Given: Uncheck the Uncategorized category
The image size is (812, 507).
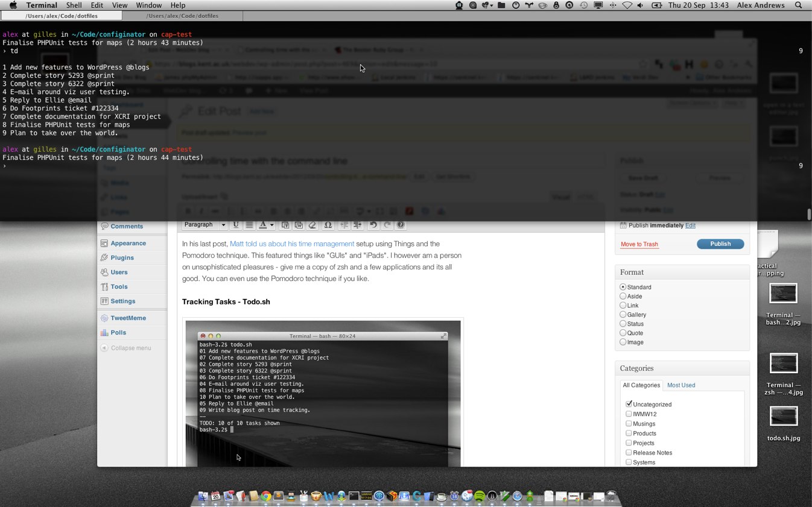Looking at the screenshot, I should pos(629,404).
